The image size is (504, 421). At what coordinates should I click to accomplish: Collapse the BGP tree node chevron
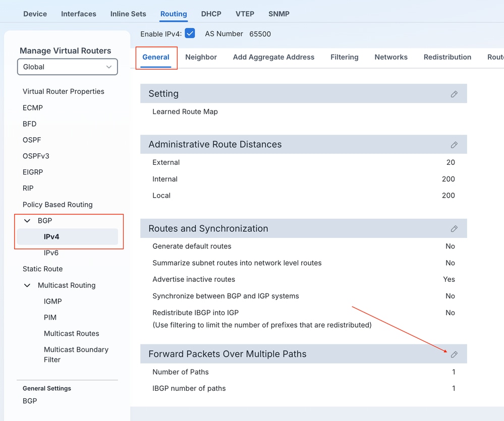click(x=27, y=221)
